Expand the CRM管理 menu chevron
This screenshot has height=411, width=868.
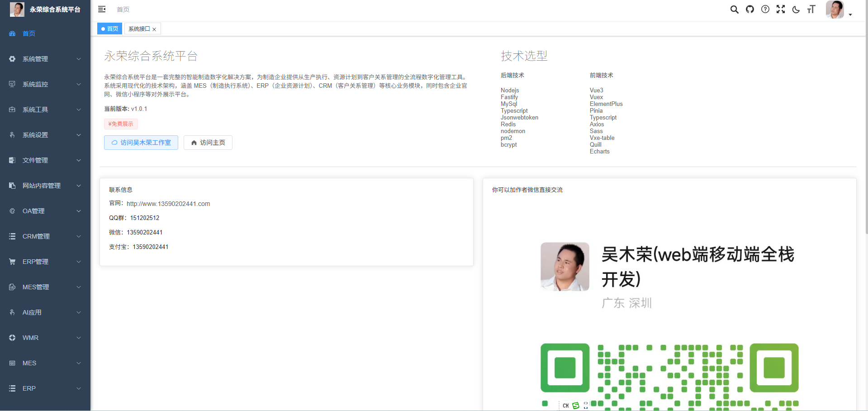[x=79, y=236]
